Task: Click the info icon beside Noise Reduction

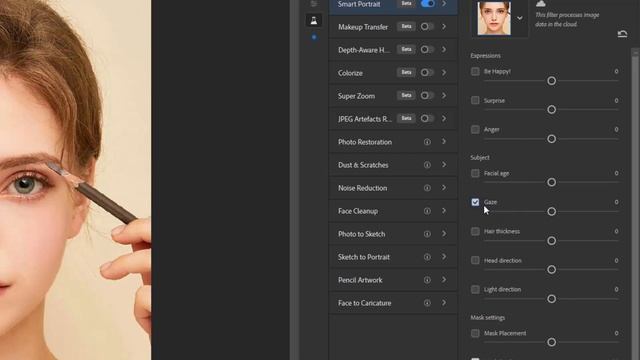Action: [x=427, y=188]
